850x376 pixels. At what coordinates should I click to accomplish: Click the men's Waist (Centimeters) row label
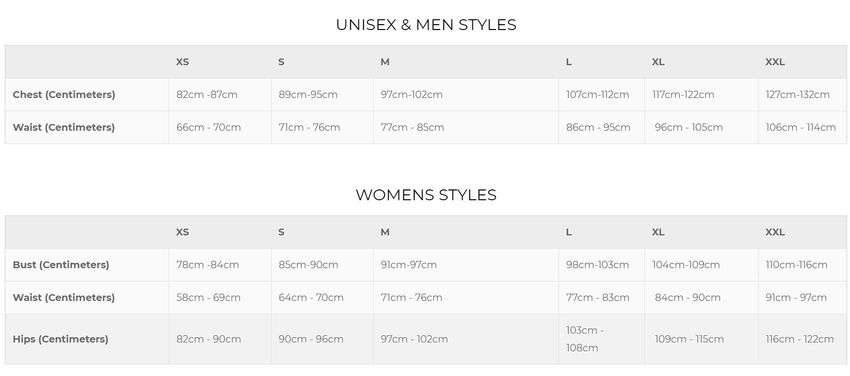coord(64,127)
